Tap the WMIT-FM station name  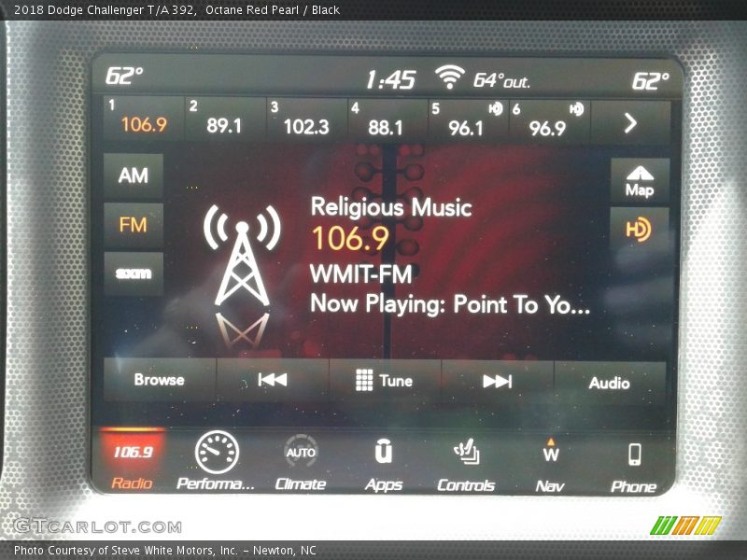coord(361,274)
